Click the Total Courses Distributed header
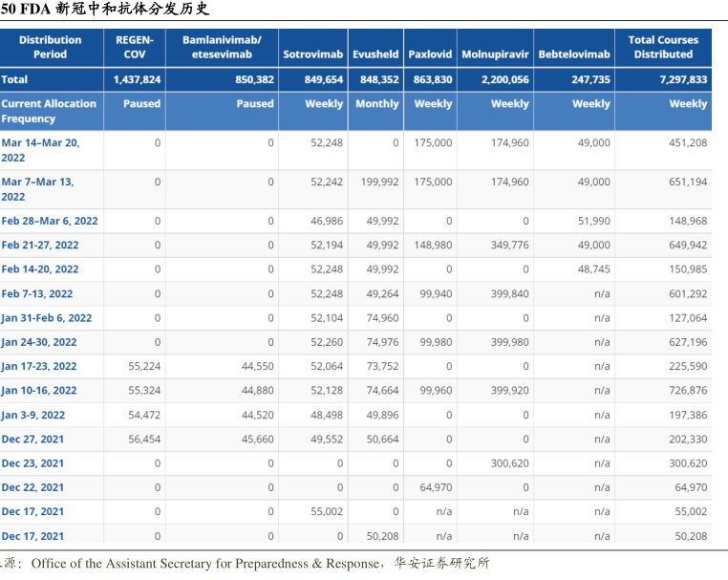 (x=663, y=47)
